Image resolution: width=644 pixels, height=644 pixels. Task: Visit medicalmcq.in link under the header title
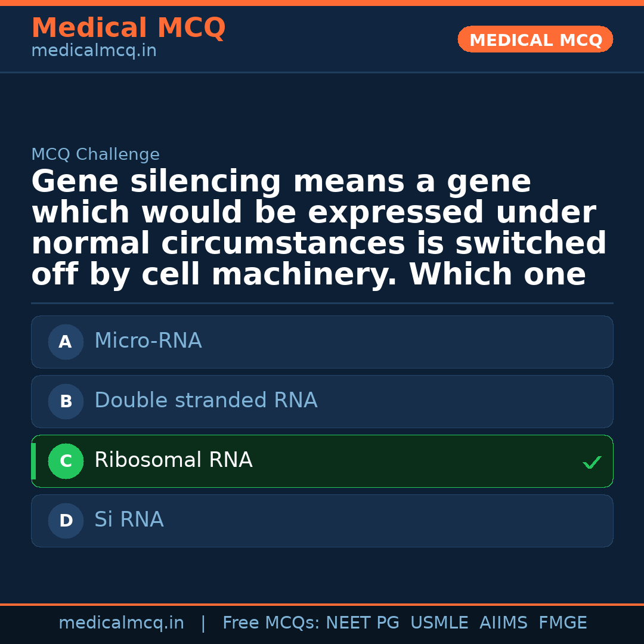[94, 51]
